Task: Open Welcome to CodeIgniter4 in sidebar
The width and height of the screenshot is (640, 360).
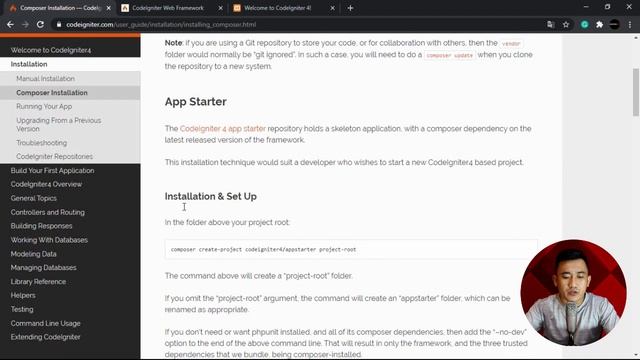Action: [x=51, y=50]
